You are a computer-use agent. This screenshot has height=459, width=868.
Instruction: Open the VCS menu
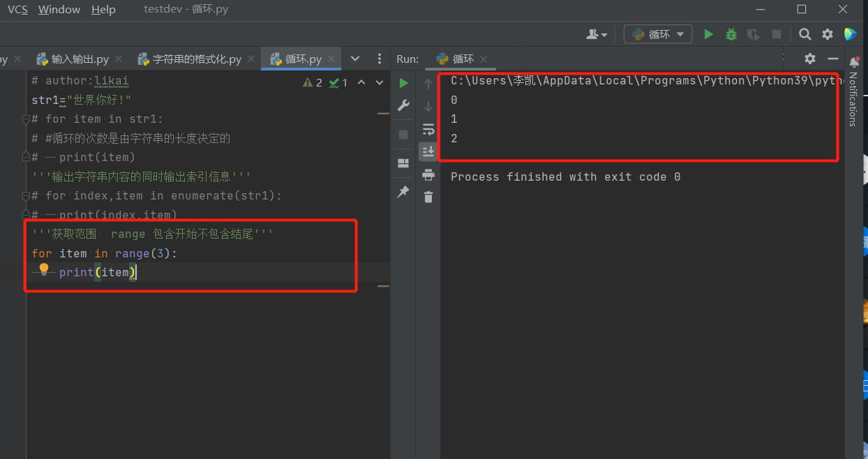(17, 10)
